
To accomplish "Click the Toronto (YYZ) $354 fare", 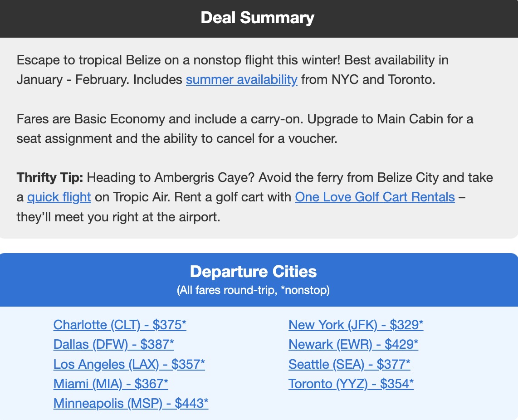I will (x=351, y=384).
